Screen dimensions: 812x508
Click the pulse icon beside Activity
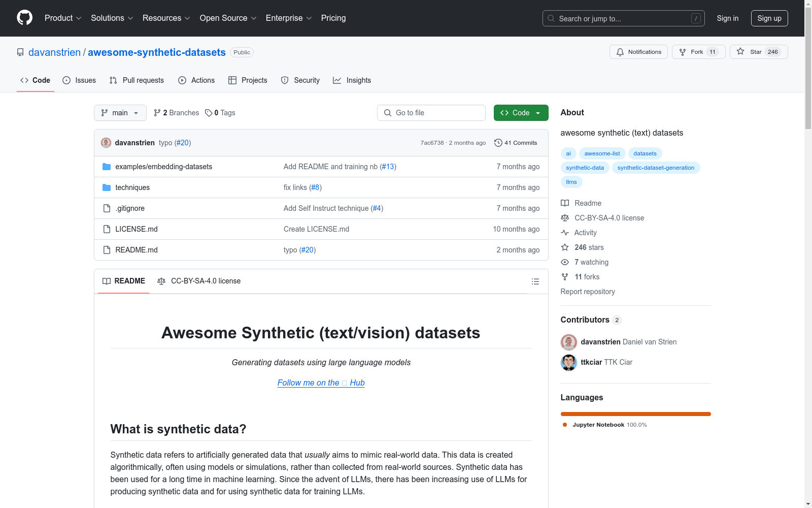pyautogui.click(x=565, y=233)
